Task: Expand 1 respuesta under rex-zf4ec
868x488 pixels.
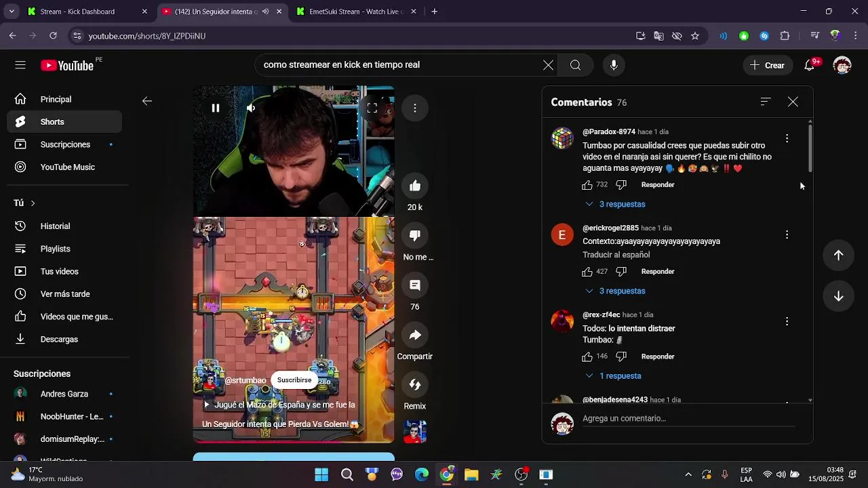Action: coord(613,375)
